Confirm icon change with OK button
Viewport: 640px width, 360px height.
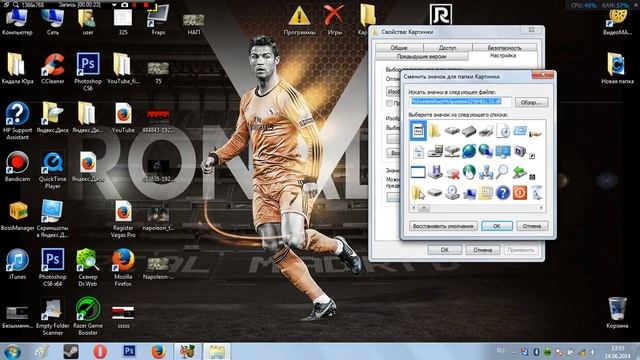click(x=497, y=226)
